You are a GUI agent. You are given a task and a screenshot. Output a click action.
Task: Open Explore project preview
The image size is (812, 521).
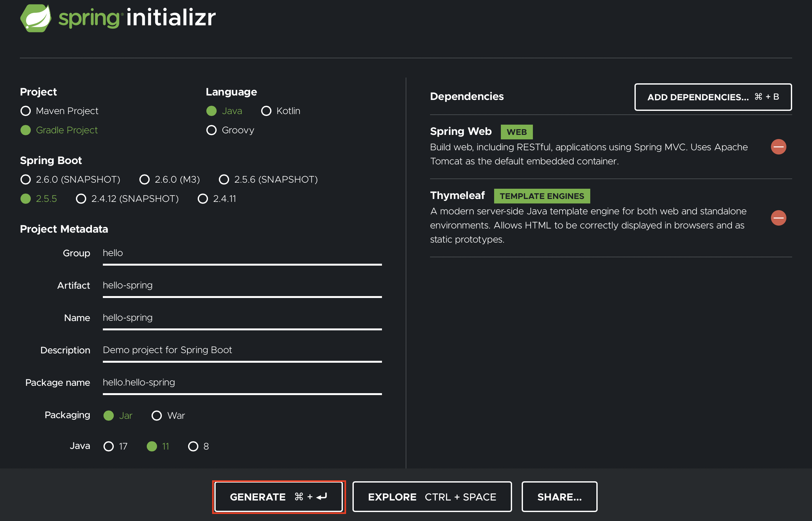[x=432, y=497]
